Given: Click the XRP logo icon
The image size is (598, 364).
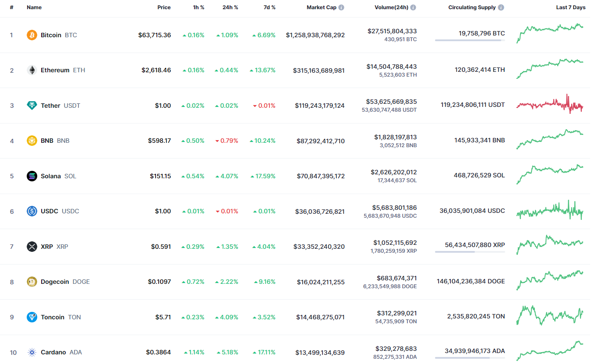Looking at the screenshot, I should click(x=32, y=247).
